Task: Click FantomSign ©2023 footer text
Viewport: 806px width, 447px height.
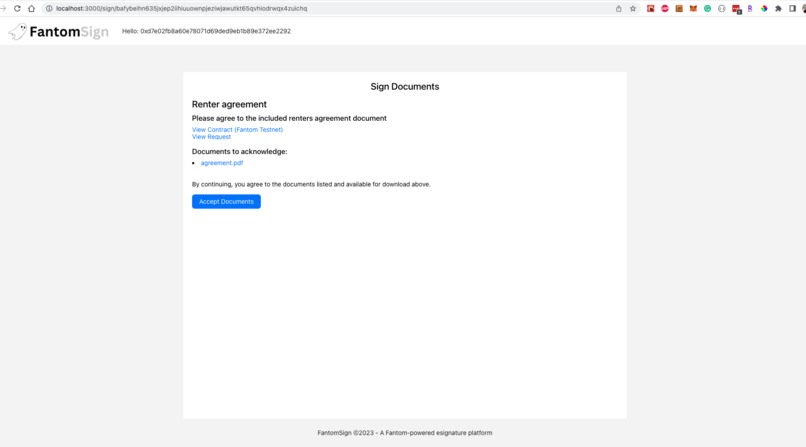Action: [x=405, y=433]
